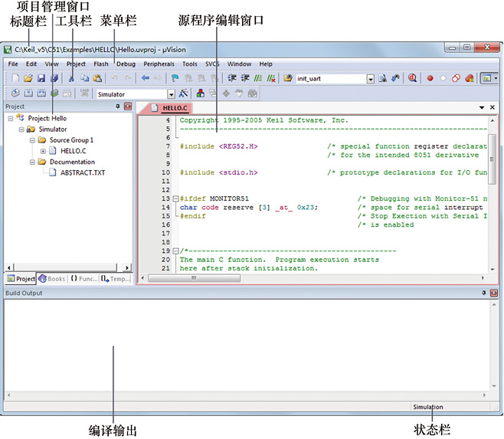
Task: Collapse the #ifdef MONITOR51 code fold
Action: click(175, 198)
